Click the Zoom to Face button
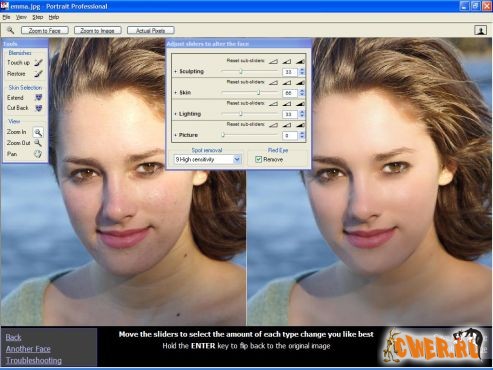The image size is (493, 370). [x=45, y=30]
